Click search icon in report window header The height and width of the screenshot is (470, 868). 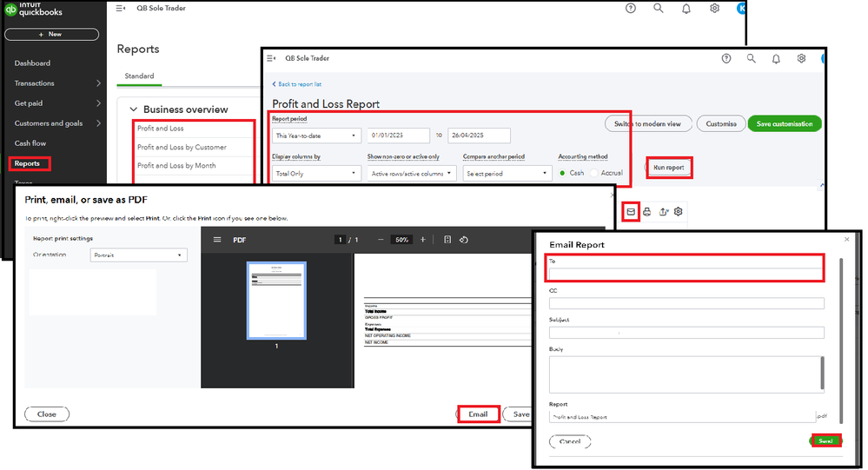751,58
